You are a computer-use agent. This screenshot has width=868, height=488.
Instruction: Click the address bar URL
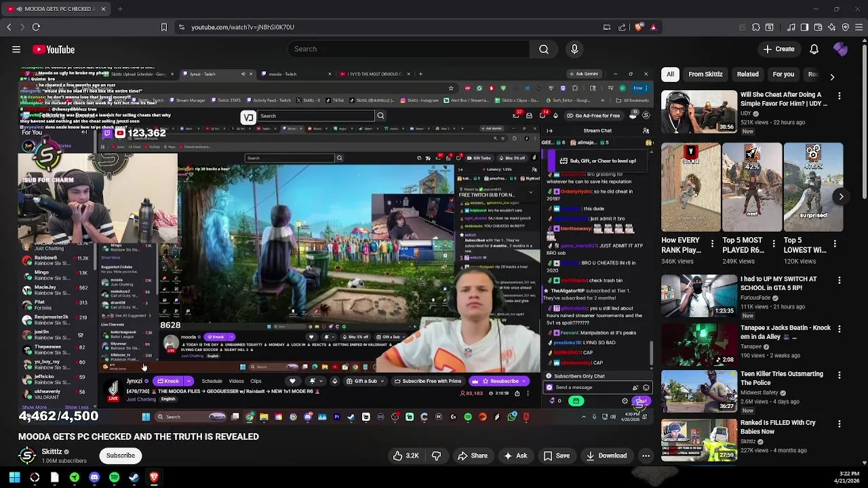[243, 27]
